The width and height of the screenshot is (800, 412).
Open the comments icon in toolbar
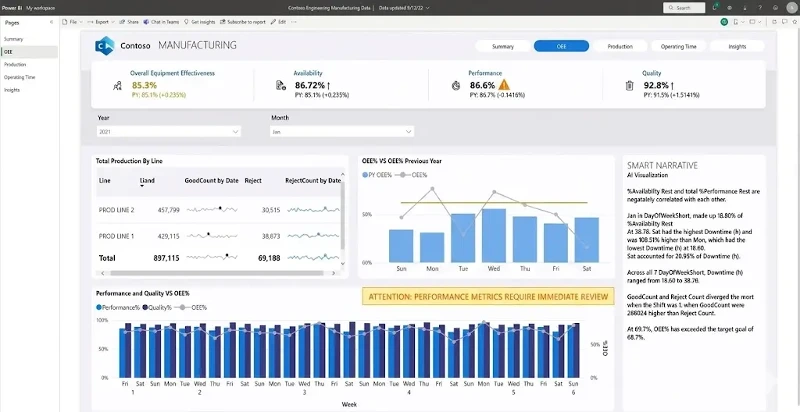click(x=784, y=22)
